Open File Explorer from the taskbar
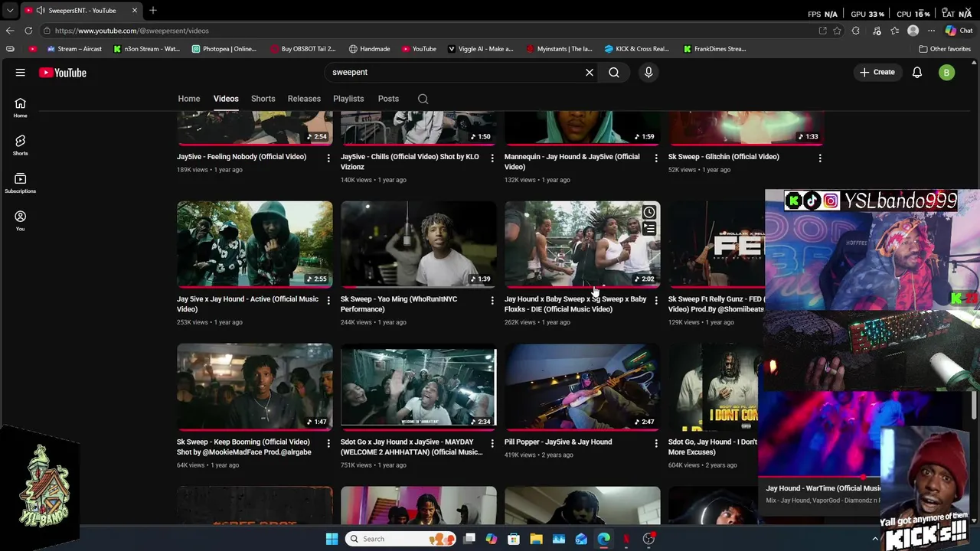The width and height of the screenshot is (980, 551). tap(536, 539)
